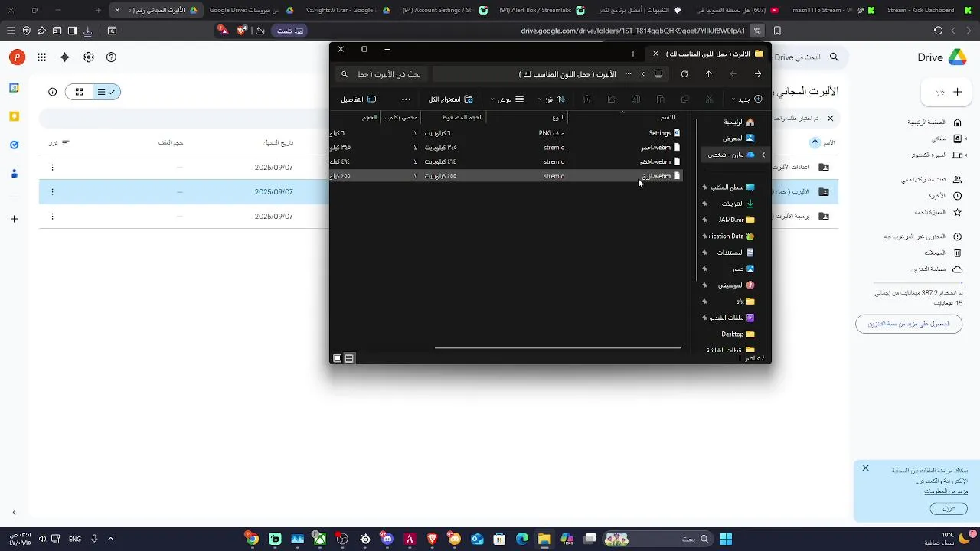
Task: Open a new File Explorer tab
Action: tap(633, 54)
